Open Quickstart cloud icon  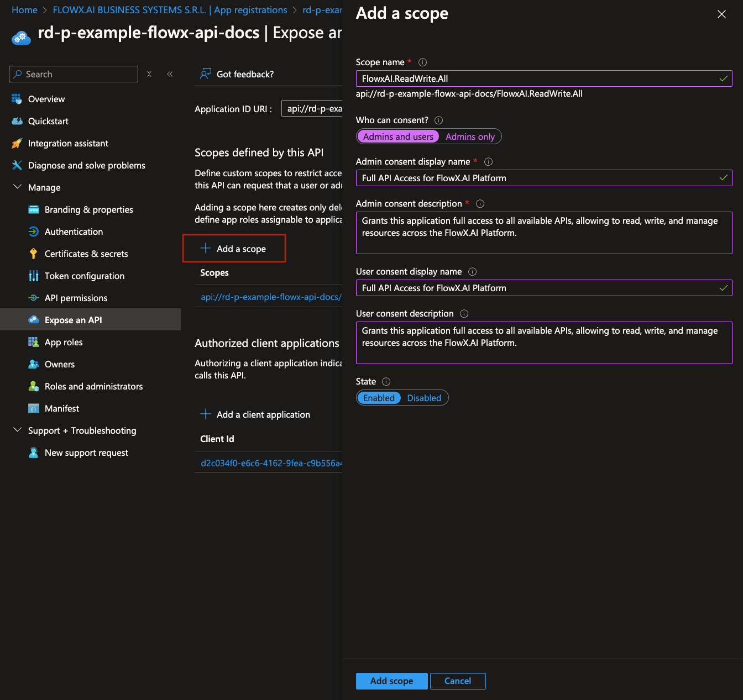[x=17, y=121]
